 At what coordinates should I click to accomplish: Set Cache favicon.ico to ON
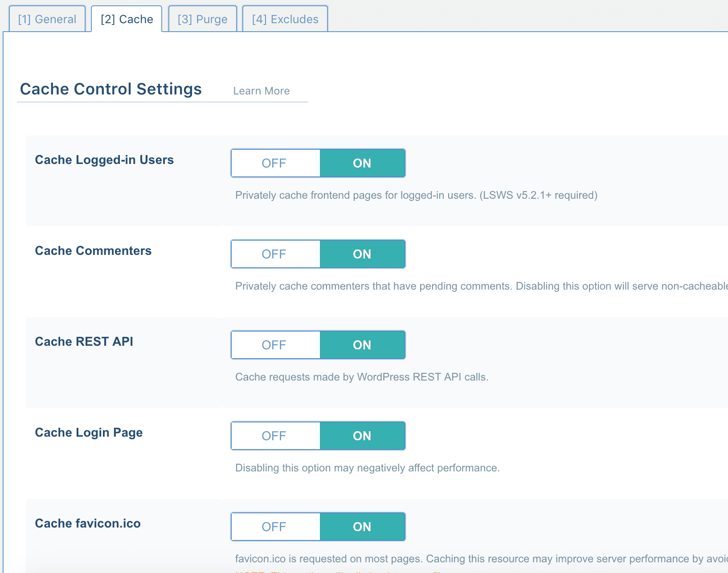point(362,527)
